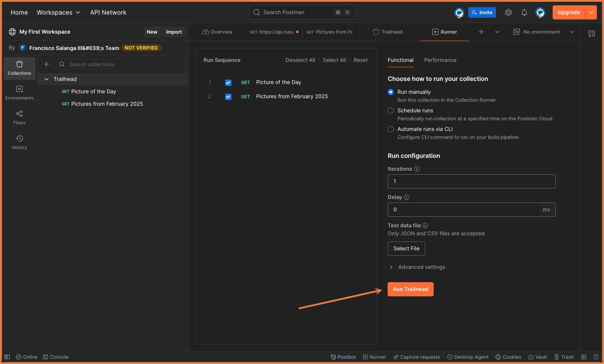This screenshot has width=604, height=364.
Task: Click Test data file info icon
Action: [425, 226]
